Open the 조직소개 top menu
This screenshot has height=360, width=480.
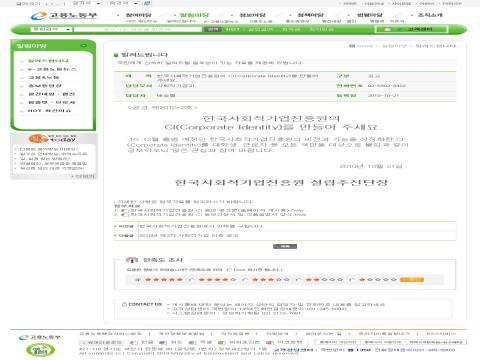(x=430, y=15)
